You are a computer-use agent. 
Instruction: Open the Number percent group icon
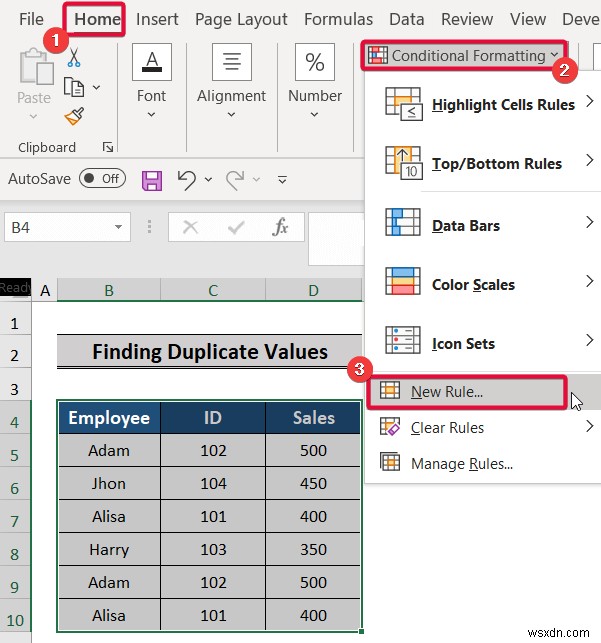tap(314, 62)
